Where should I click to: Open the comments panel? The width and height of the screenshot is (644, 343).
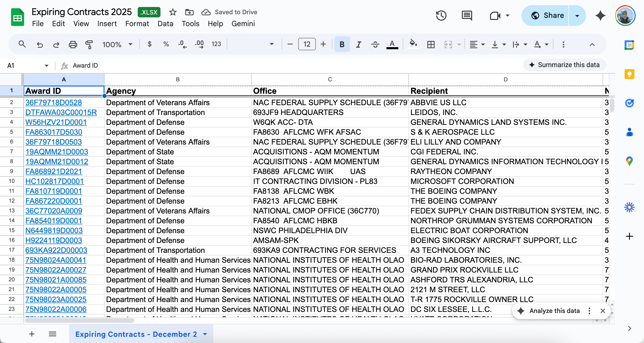coord(467,15)
